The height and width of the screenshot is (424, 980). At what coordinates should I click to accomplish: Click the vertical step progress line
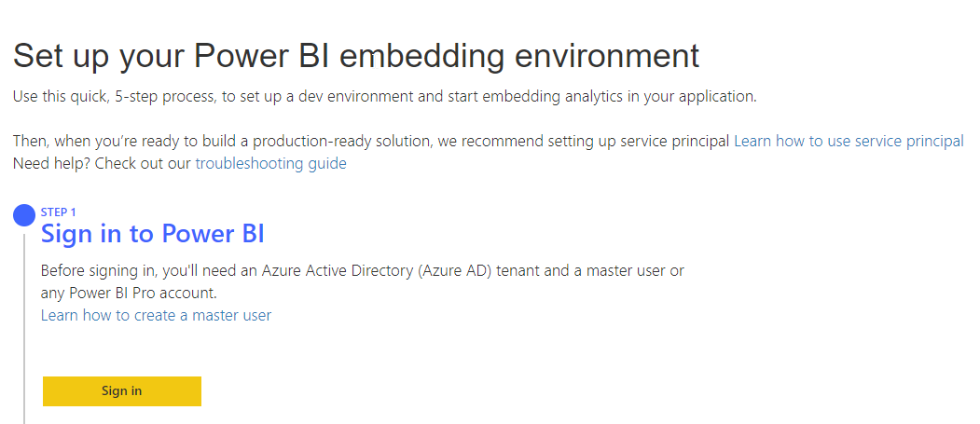coord(24,326)
